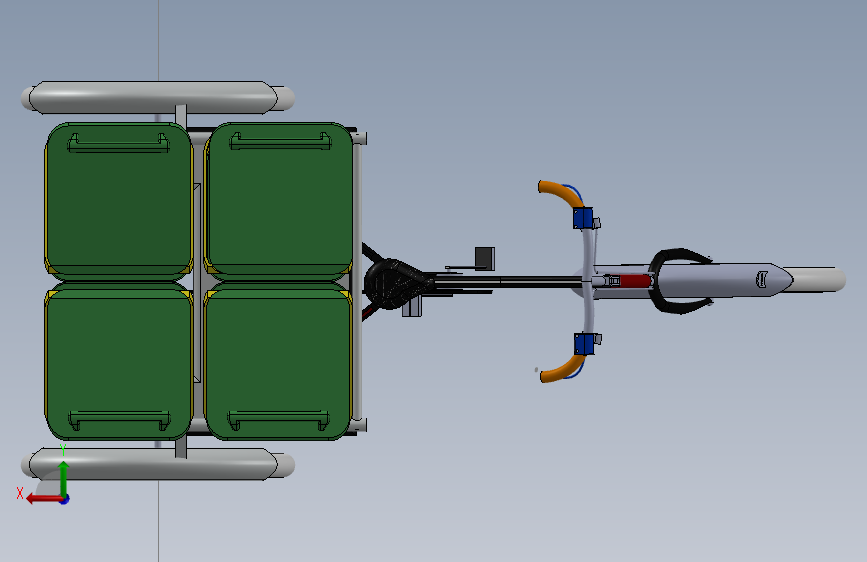
Task: Select the grey cargo rack front rail
Action: (x=357, y=282)
